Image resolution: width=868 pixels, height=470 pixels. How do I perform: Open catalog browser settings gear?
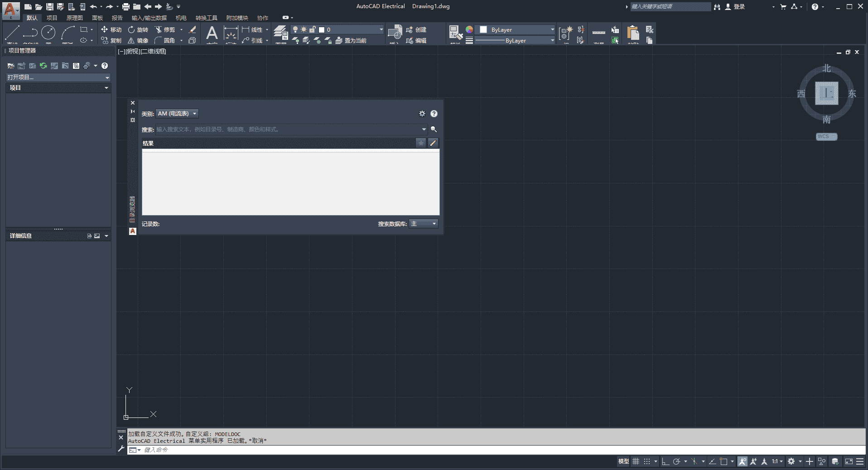point(422,114)
